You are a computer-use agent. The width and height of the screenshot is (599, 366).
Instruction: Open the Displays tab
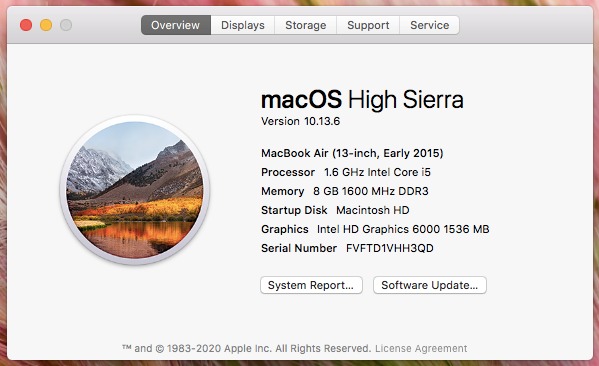[x=243, y=25]
